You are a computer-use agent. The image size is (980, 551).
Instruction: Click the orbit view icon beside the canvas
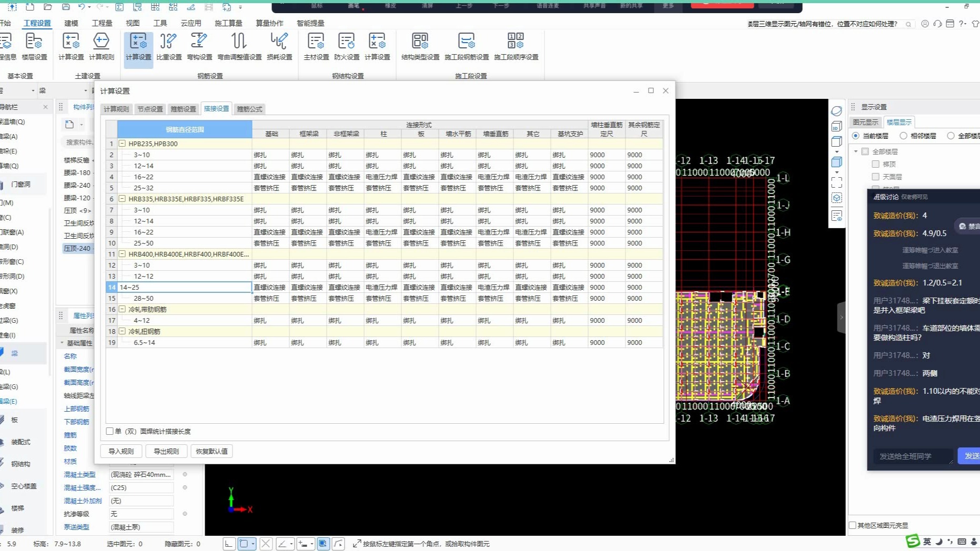pos(836,111)
